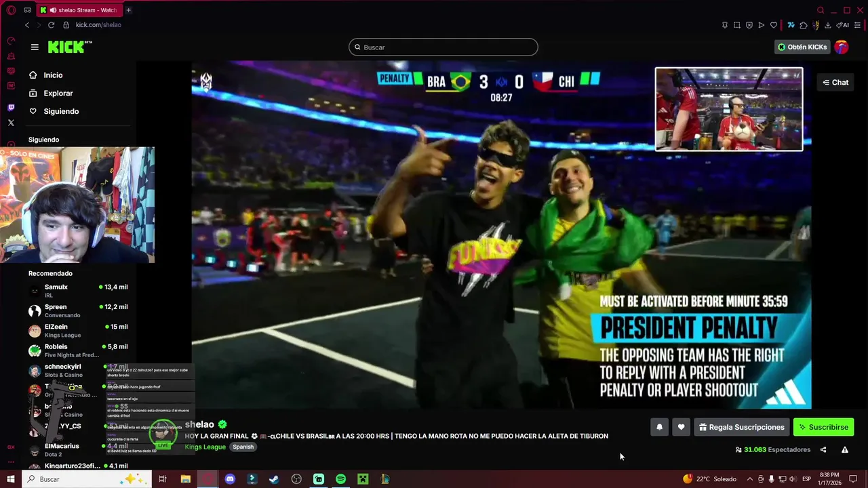
Task: Search tabs with magnifier in title bar
Action: point(821,10)
